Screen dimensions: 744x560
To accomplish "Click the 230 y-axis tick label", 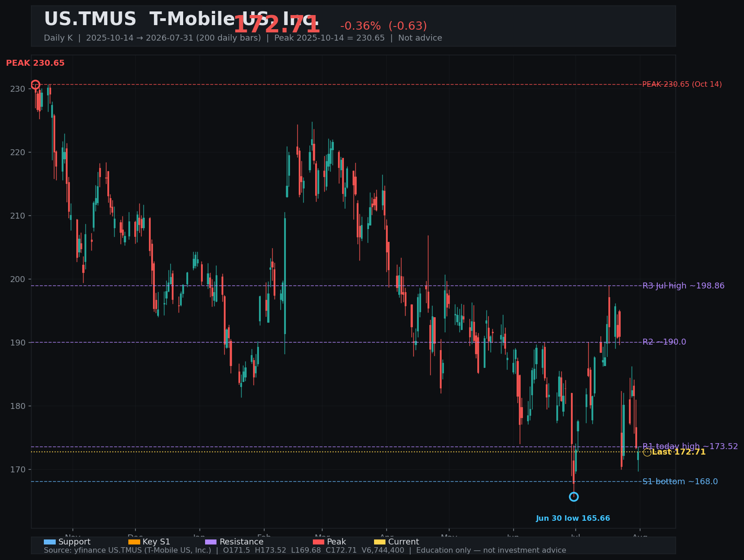I will 17,89.
